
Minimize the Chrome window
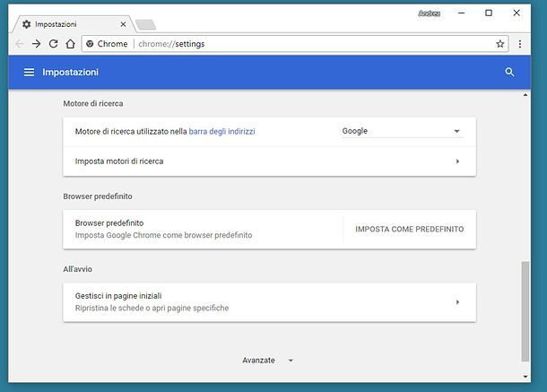[461, 13]
